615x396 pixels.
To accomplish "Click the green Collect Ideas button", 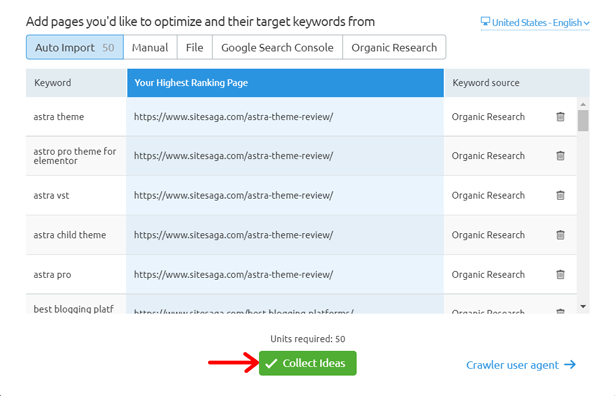I will click(x=308, y=363).
